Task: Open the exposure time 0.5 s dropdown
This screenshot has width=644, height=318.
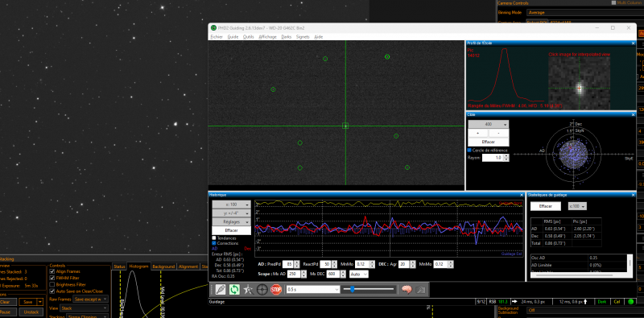Action: 313,290
